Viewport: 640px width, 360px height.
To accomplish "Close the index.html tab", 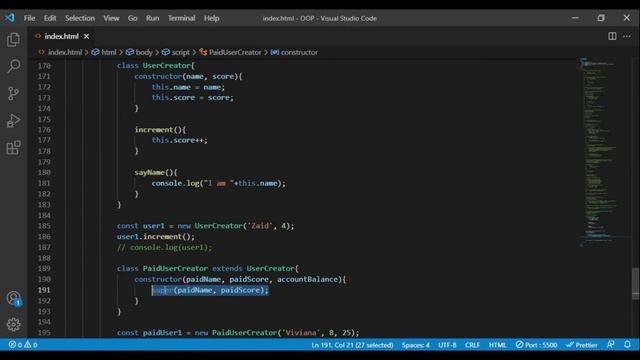I will click(x=87, y=36).
